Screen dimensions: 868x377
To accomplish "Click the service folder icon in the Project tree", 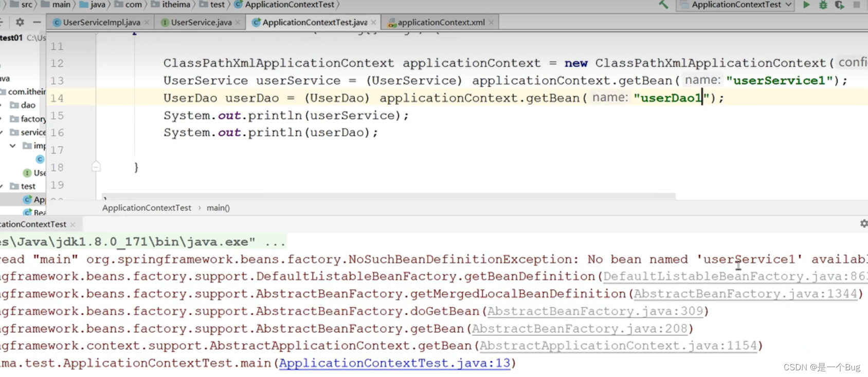I will point(14,133).
